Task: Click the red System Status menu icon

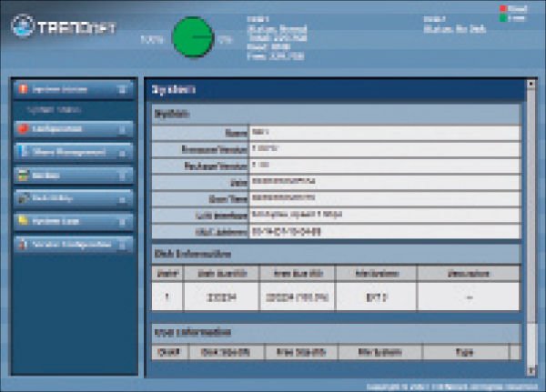Action: coord(23,89)
